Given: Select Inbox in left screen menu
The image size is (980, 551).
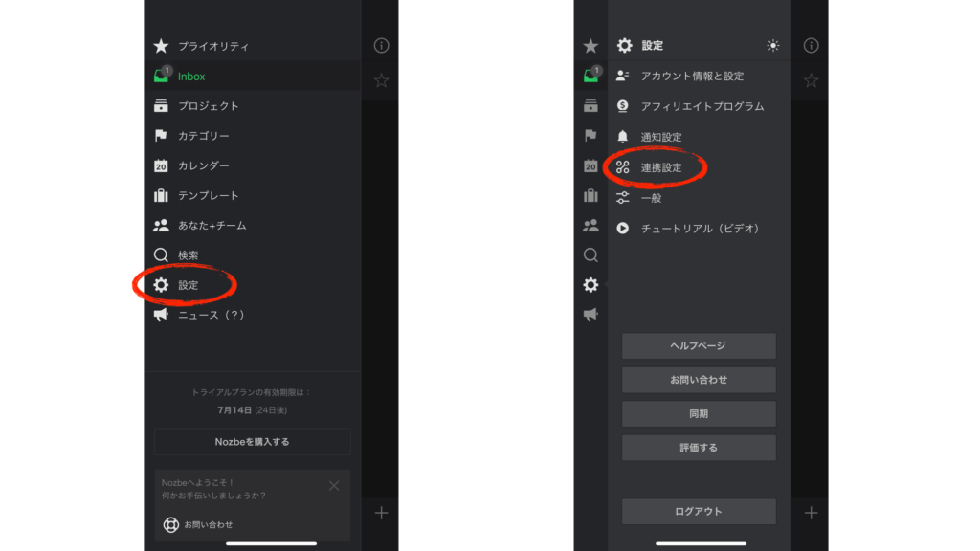Looking at the screenshot, I should click(253, 77).
